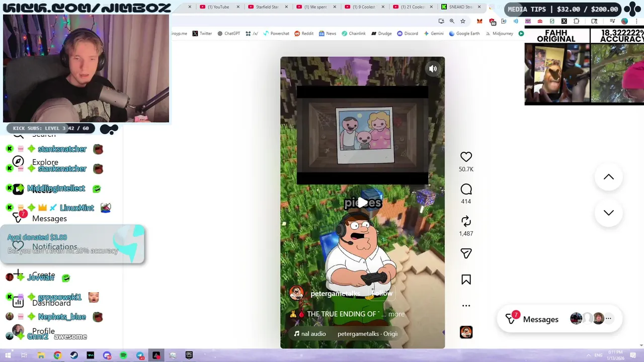Open MetaMask fox extension icon
644x362 pixels.
[479, 21]
